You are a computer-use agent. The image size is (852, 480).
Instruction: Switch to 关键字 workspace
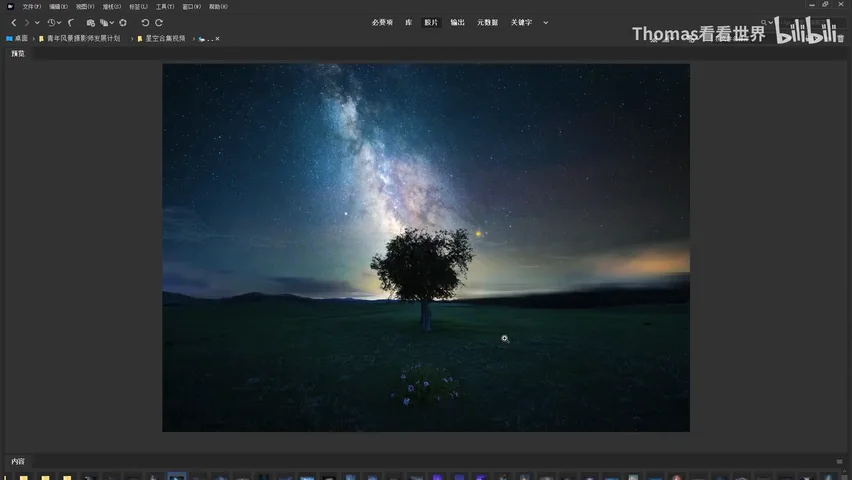click(521, 22)
